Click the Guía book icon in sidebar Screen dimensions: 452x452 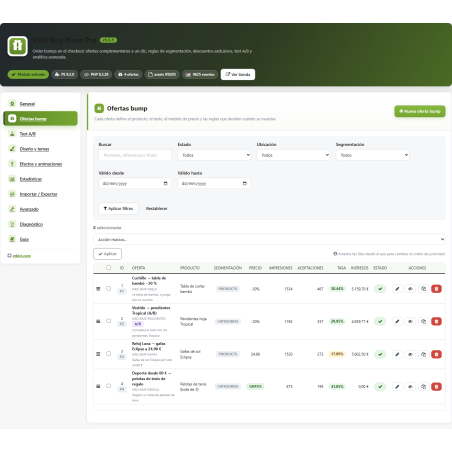tap(12, 239)
